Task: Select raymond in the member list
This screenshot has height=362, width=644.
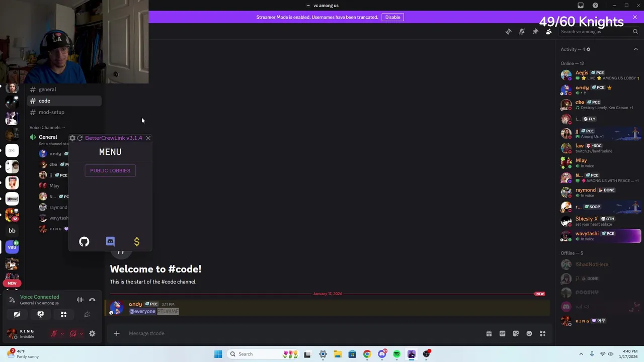Action: (x=600, y=193)
